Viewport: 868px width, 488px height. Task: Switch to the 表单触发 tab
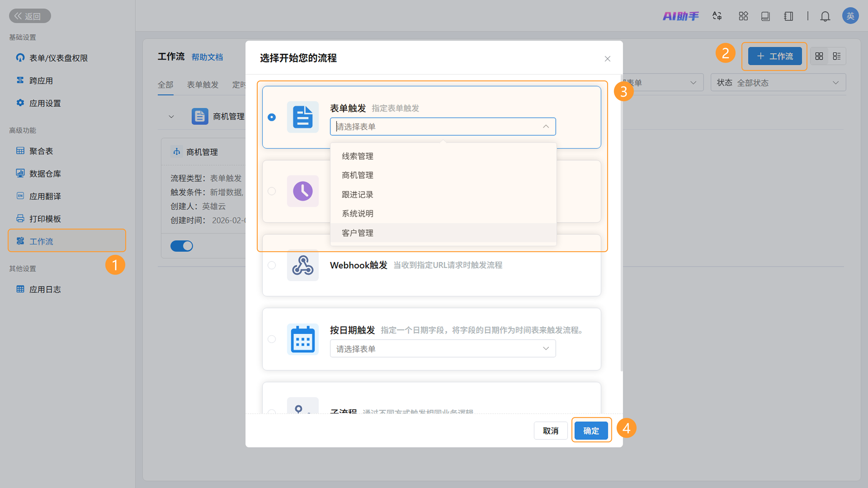(x=203, y=84)
